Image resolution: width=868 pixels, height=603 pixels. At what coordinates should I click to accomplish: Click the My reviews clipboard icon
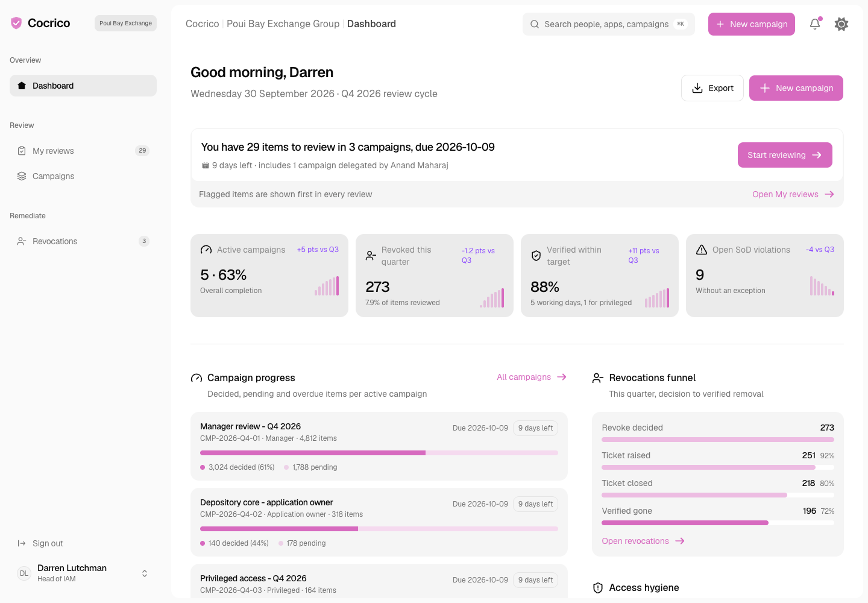point(22,151)
